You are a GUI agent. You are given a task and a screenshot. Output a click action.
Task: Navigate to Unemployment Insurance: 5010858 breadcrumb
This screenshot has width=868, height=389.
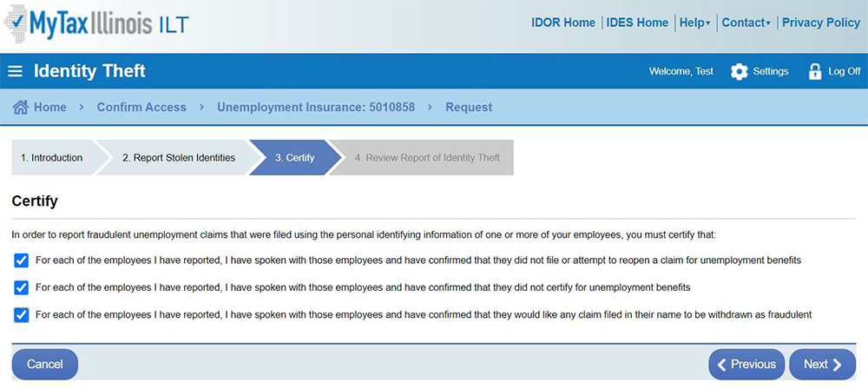coord(316,108)
